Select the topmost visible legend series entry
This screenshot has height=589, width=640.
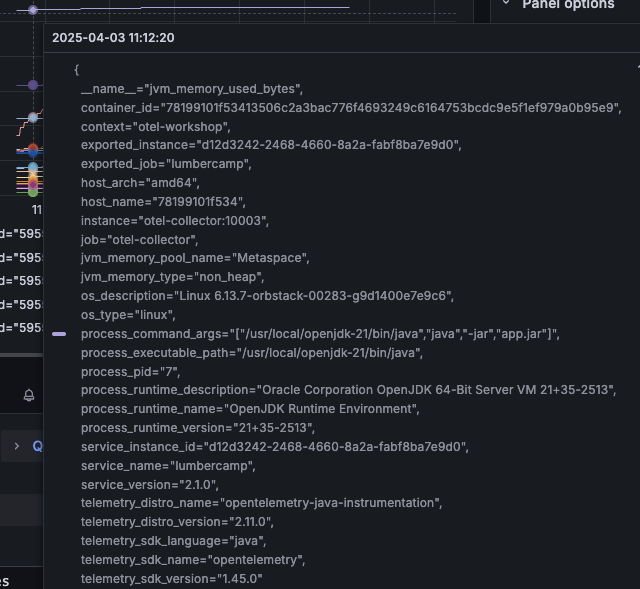click(20, 234)
